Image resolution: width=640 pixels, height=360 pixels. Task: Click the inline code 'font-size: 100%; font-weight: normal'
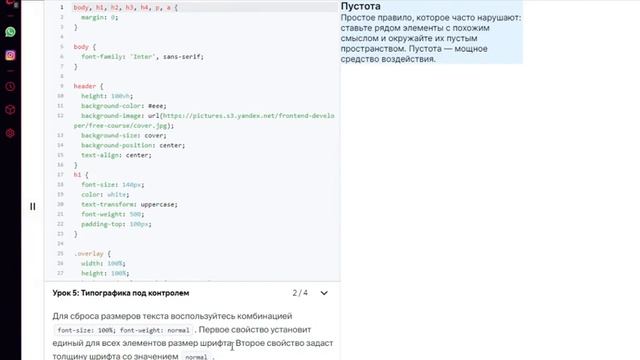pos(124,330)
